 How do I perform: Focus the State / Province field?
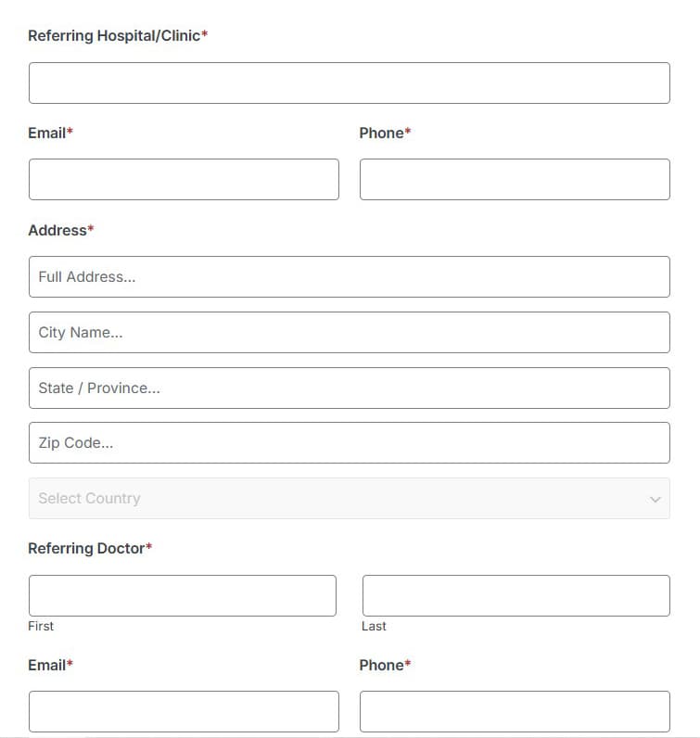pos(350,388)
